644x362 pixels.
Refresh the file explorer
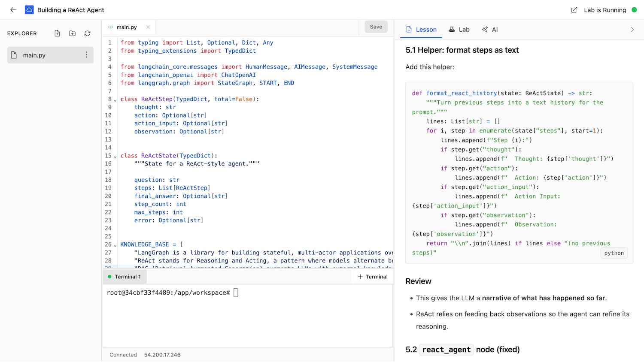click(x=87, y=33)
